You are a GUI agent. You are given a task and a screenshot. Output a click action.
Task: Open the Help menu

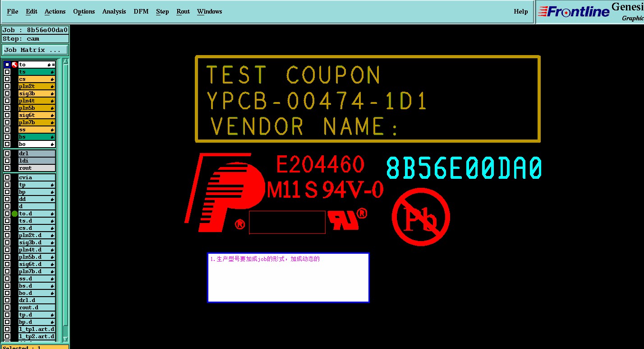(521, 12)
